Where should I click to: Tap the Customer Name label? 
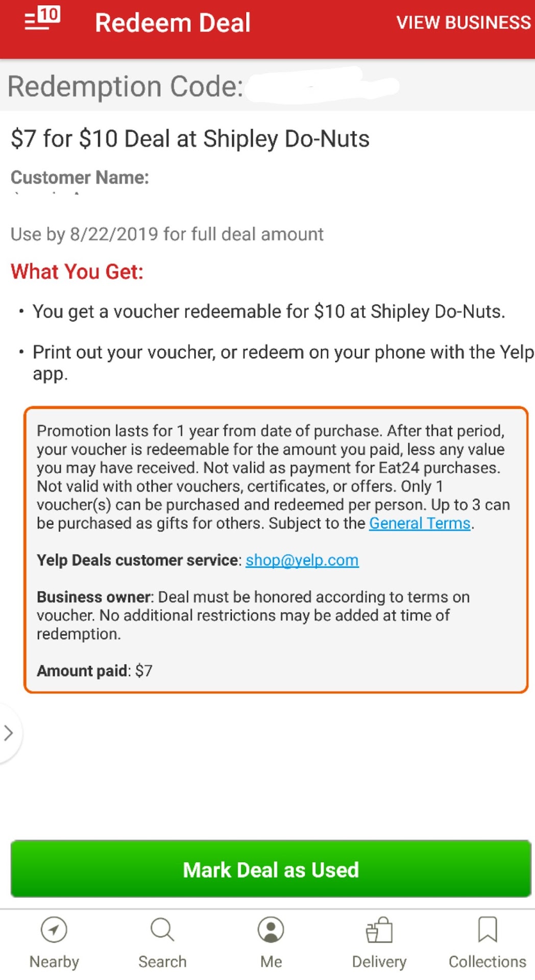80,178
